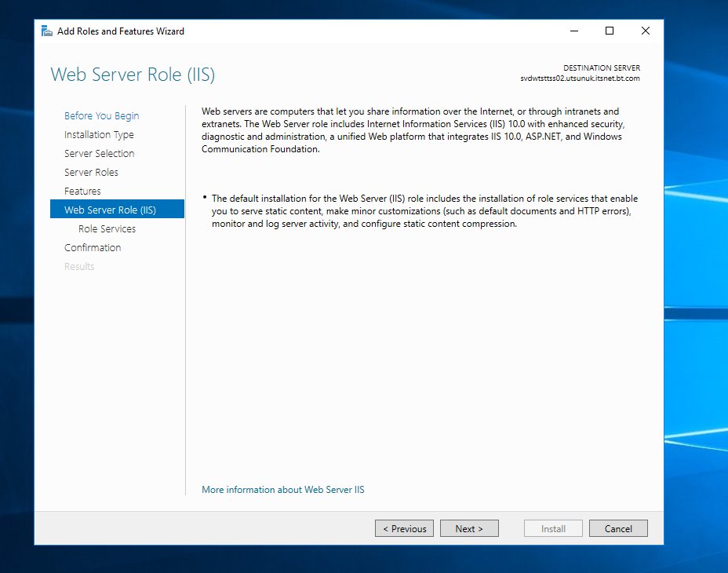Select the Server Selection step
This screenshot has width=728, height=573.
[100, 153]
